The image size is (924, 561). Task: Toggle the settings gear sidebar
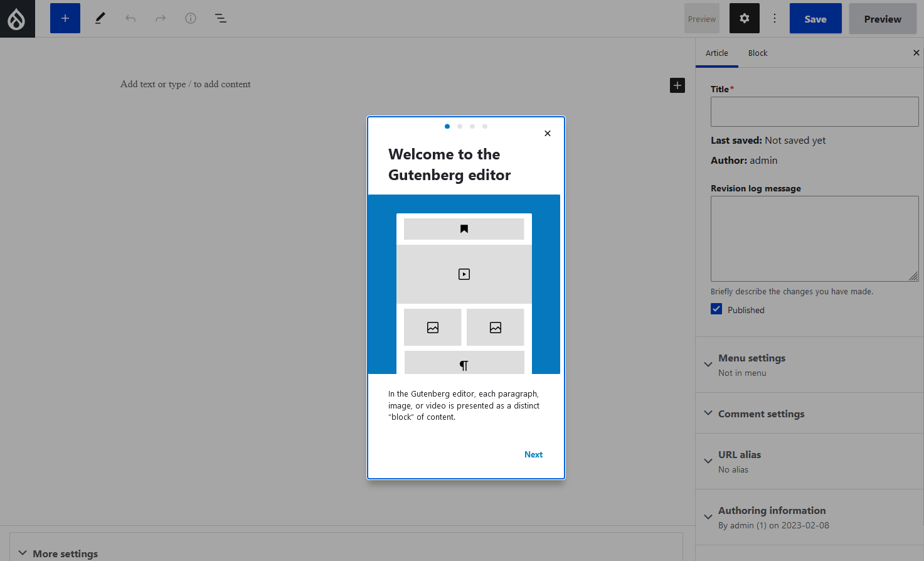click(745, 18)
